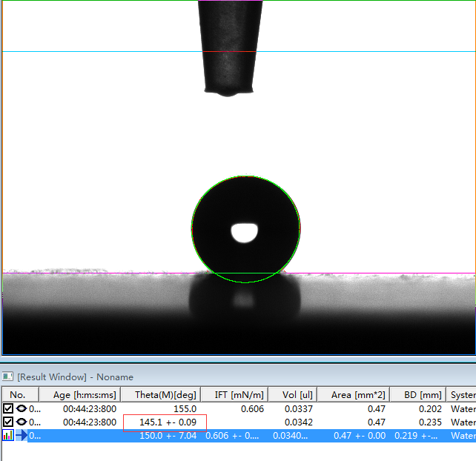Image resolution: width=476 pixels, height=461 pixels.
Task: Select the 155.0 contact angle cell
Action: [184, 408]
